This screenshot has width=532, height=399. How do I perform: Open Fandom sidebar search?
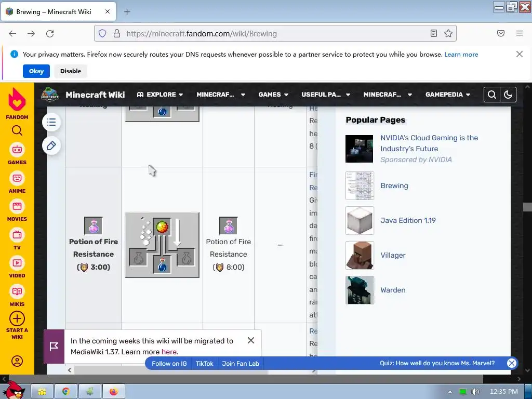(17, 130)
